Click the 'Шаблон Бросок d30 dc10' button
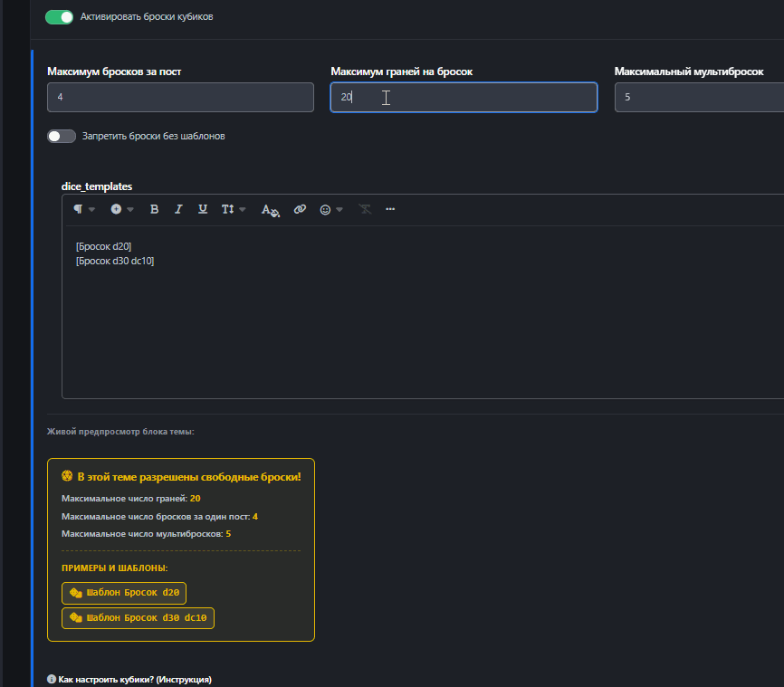 tap(138, 618)
